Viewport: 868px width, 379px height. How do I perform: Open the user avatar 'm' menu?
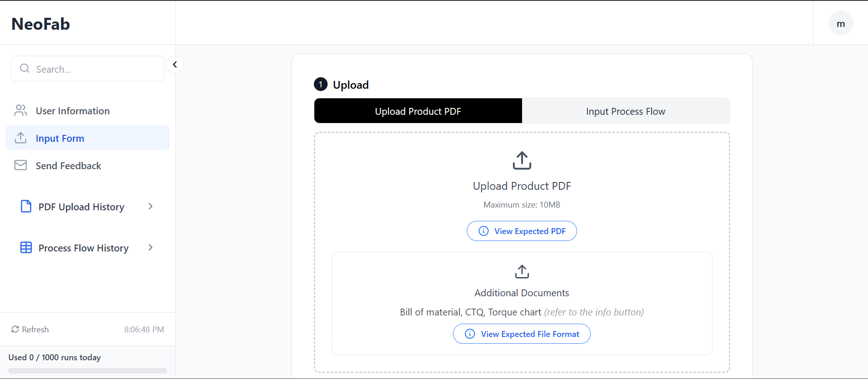coord(841,24)
